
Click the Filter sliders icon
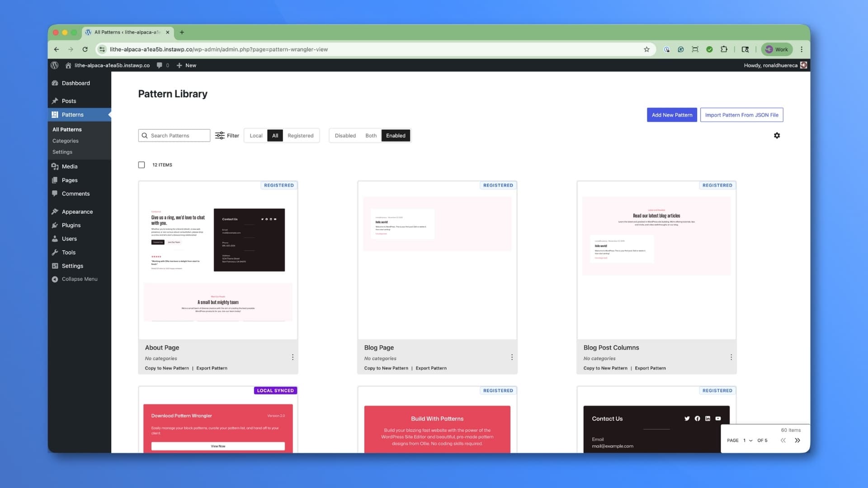[220, 136]
